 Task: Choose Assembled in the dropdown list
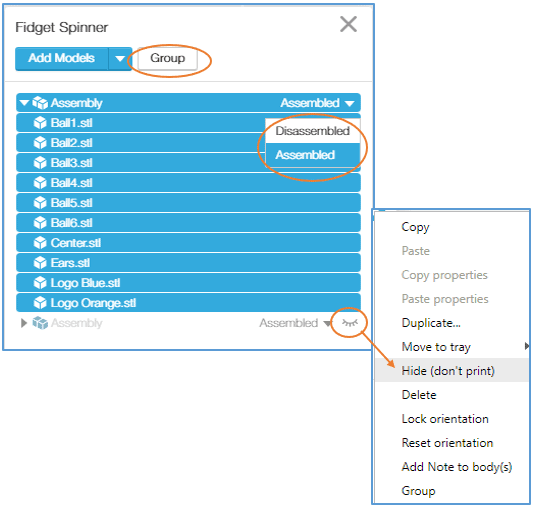click(x=313, y=155)
